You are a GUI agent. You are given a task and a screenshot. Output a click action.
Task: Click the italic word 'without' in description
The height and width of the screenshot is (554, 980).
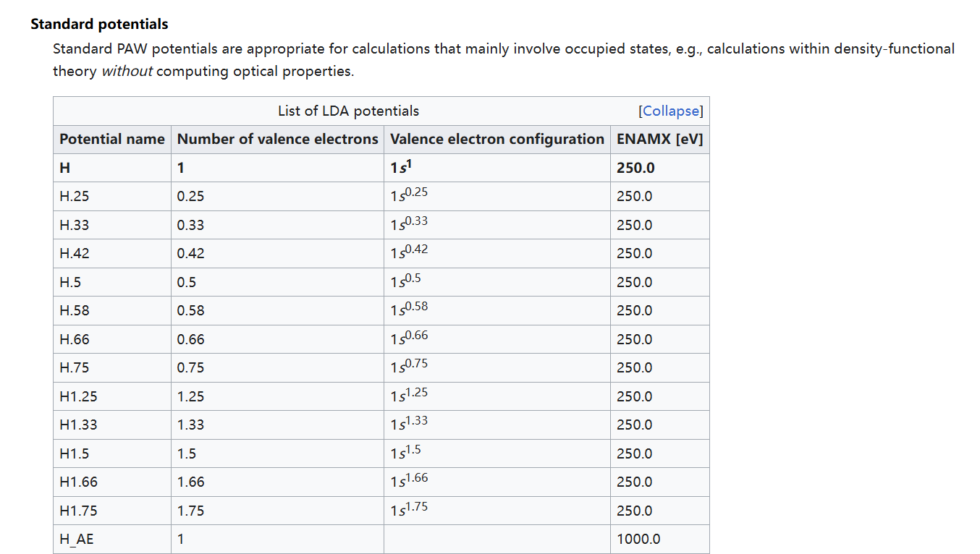(127, 72)
